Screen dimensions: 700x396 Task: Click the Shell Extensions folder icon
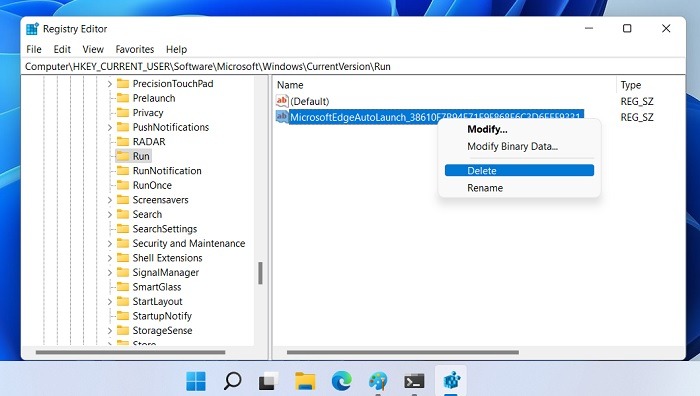coord(123,258)
